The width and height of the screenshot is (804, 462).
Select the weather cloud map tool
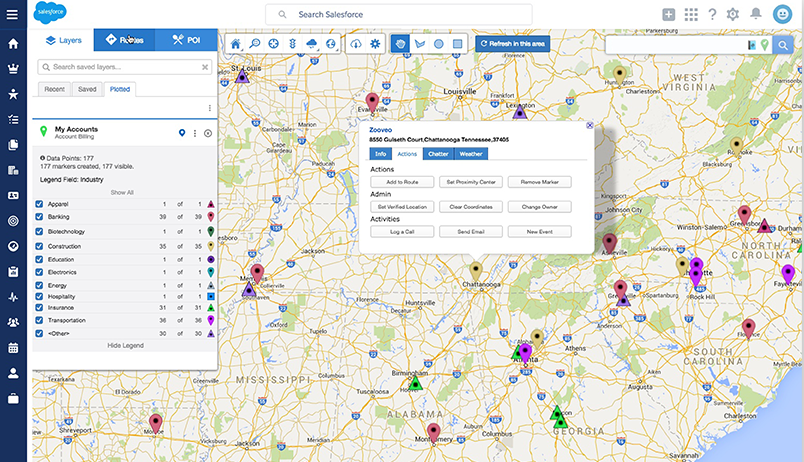[x=314, y=44]
